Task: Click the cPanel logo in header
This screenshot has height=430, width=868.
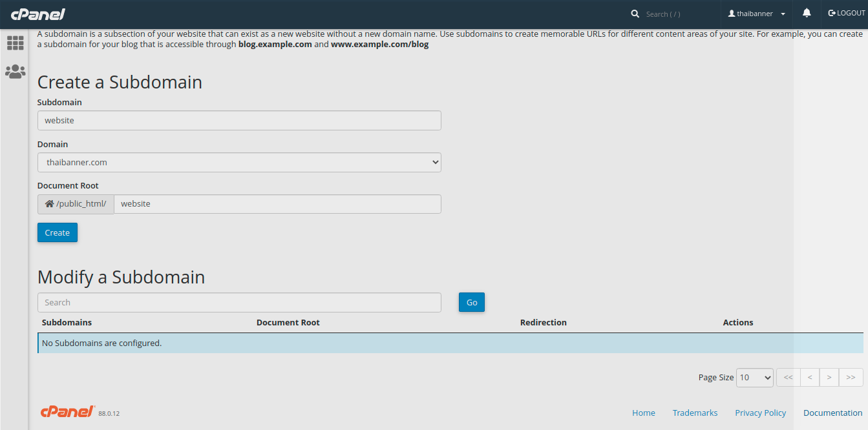Action: point(37,14)
